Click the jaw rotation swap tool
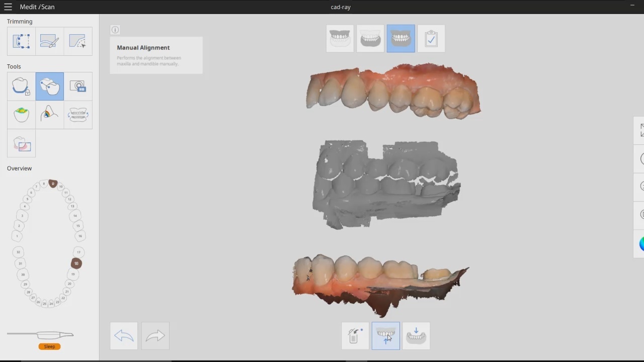 point(78,115)
